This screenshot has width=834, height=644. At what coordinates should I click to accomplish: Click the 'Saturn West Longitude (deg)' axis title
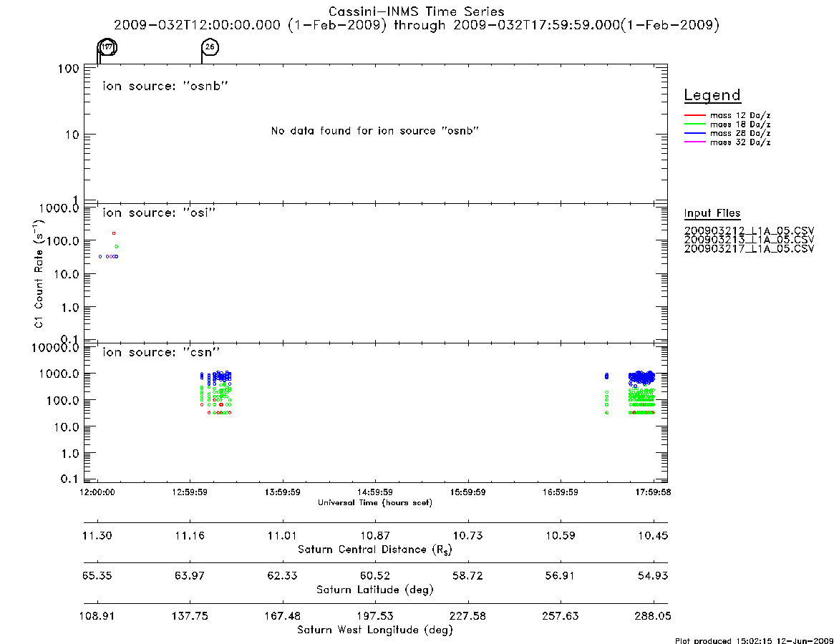pos(375,630)
